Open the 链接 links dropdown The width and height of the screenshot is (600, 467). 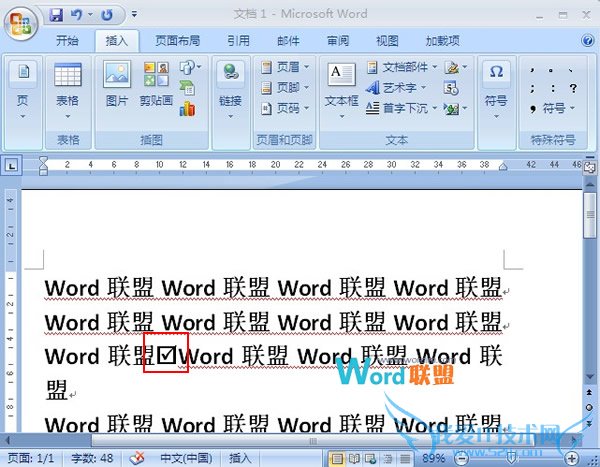coord(230,91)
